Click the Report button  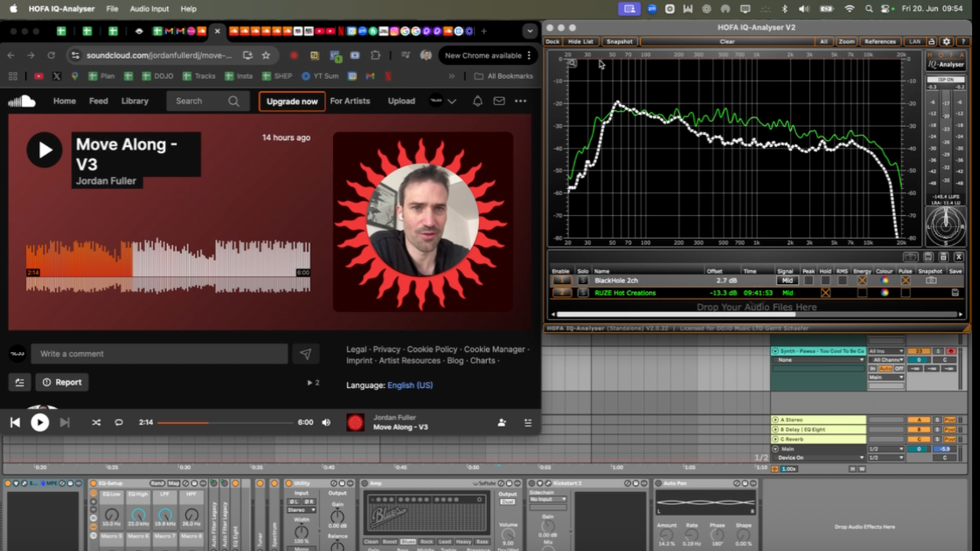click(x=62, y=382)
